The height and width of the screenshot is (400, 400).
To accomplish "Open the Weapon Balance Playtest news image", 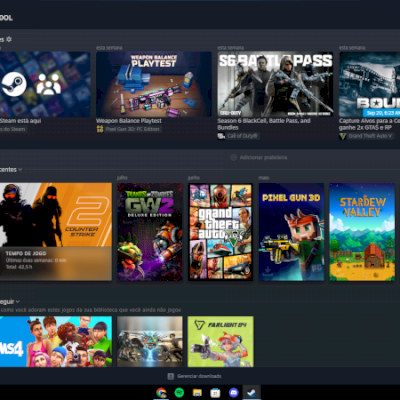I will click(154, 84).
